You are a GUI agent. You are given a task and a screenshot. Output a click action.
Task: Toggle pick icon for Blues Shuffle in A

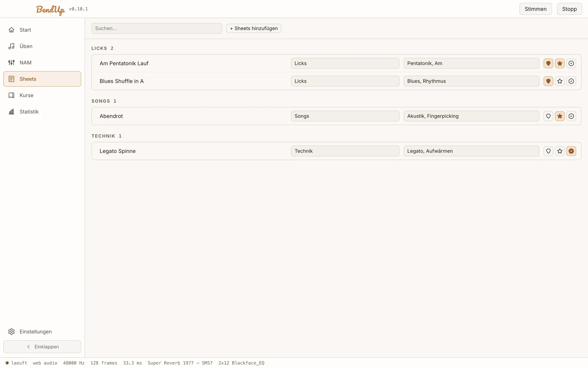(x=548, y=81)
